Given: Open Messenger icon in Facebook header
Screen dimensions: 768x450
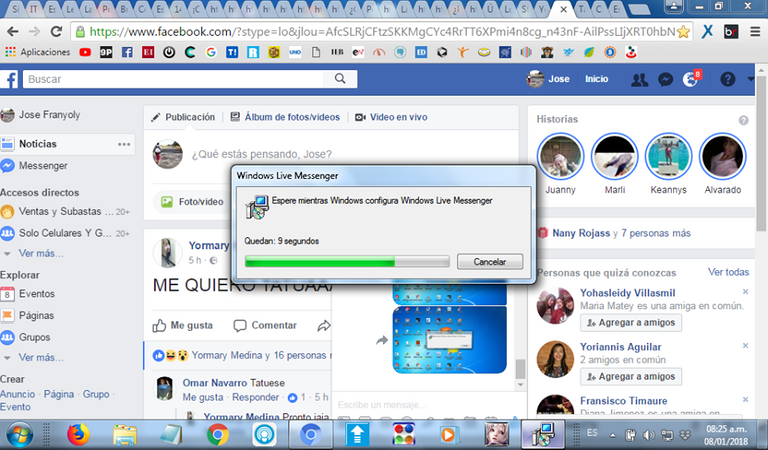Looking at the screenshot, I should coord(665,79).
